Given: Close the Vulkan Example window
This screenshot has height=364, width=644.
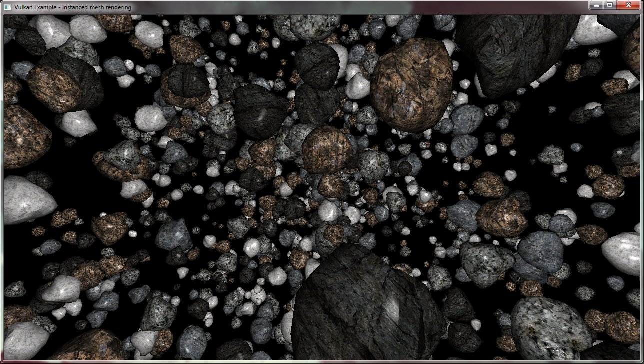Looking at the screenshot, I should pos(628,5).
